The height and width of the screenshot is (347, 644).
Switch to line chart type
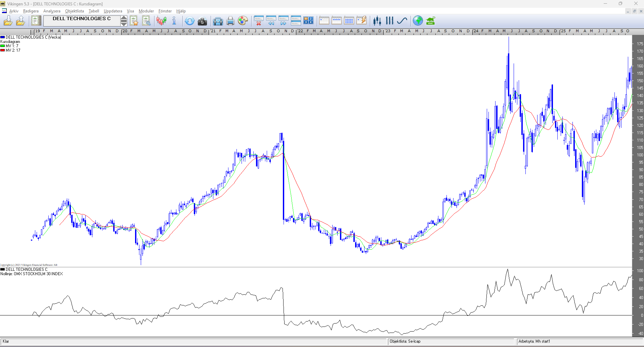click(x=402, y=21)
